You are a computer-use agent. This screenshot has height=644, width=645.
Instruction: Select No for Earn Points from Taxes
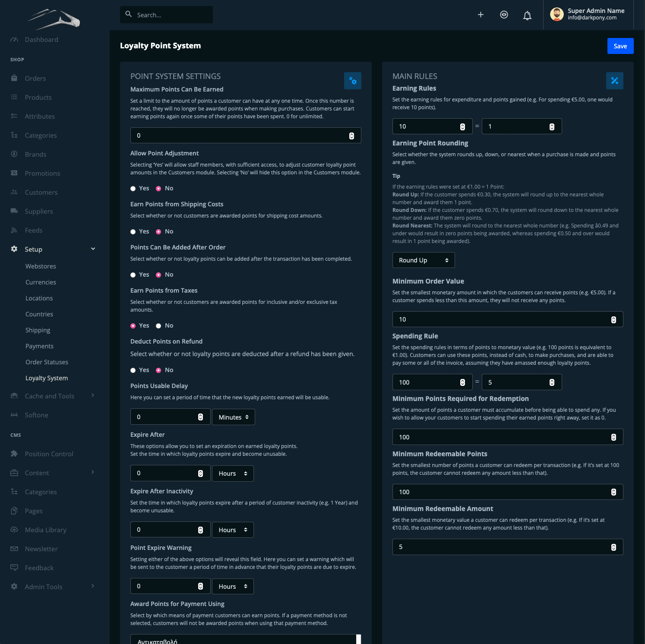158,326
